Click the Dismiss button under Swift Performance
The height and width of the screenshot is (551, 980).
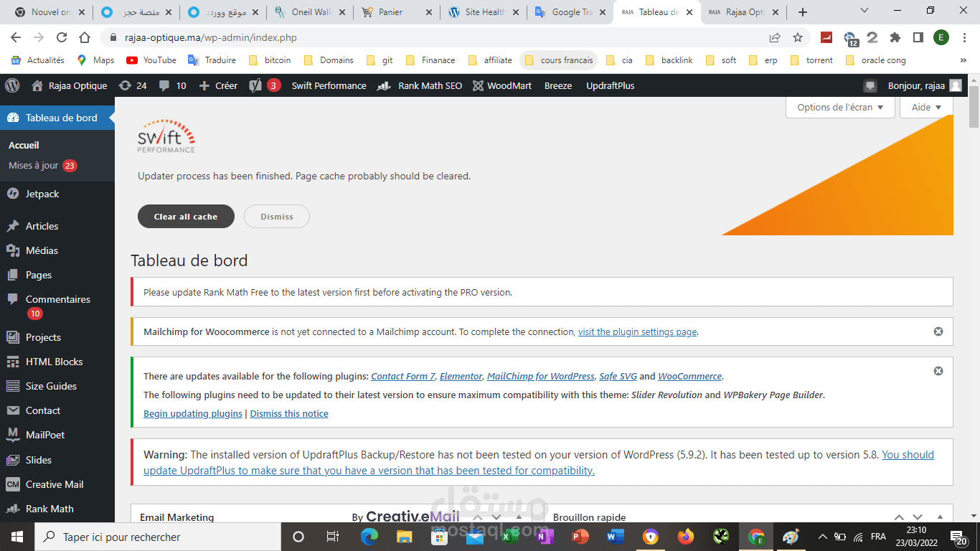(x=277, y=217)
